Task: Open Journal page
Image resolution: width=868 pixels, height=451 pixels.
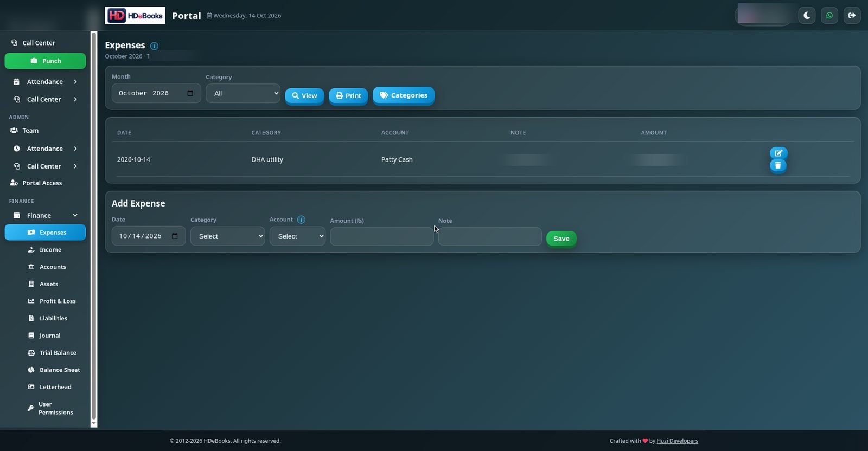Action: coord(50,336)
